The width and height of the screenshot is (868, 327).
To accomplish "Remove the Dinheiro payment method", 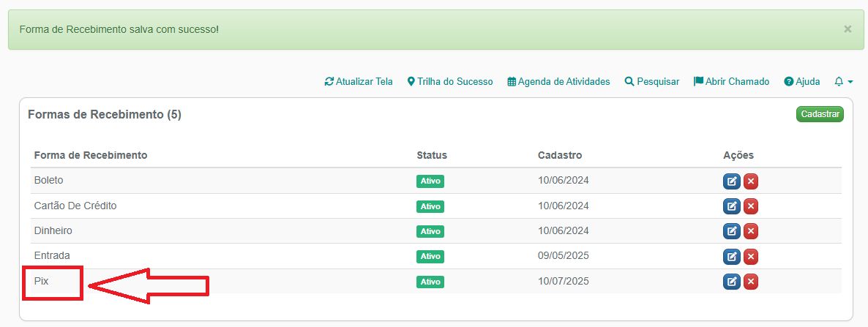I will tap(750, 231).
